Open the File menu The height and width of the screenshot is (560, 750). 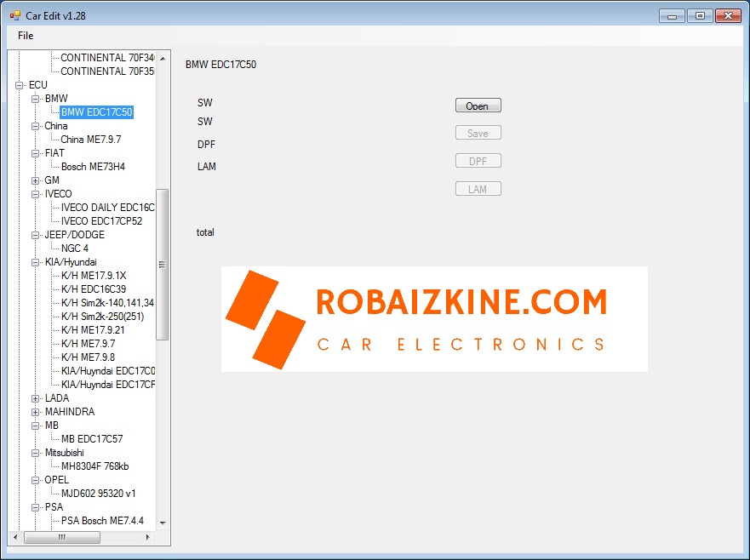(26, 36)
